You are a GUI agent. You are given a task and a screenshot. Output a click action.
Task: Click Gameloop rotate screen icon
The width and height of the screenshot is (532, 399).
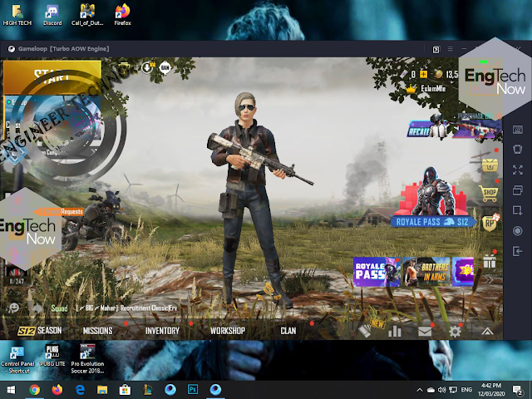(517, 150)
